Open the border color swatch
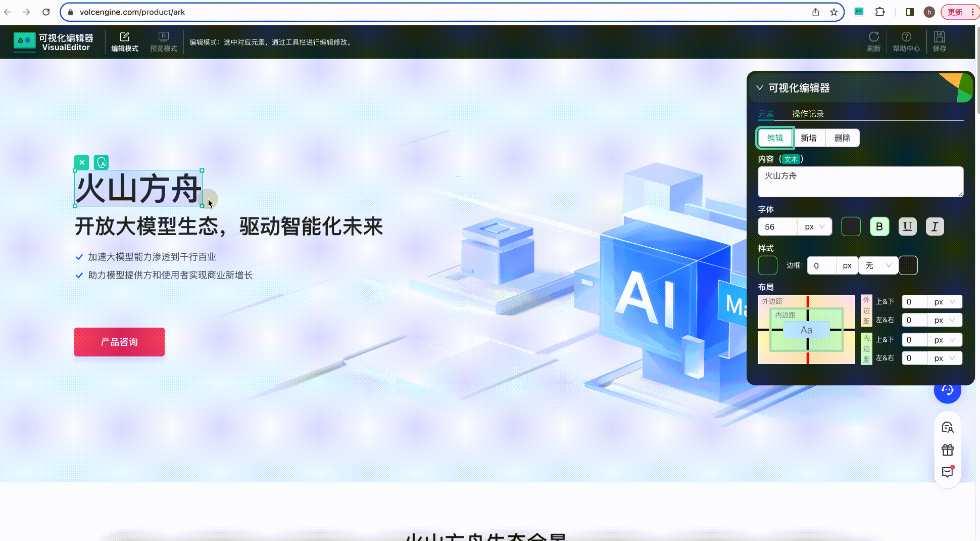 908,265
